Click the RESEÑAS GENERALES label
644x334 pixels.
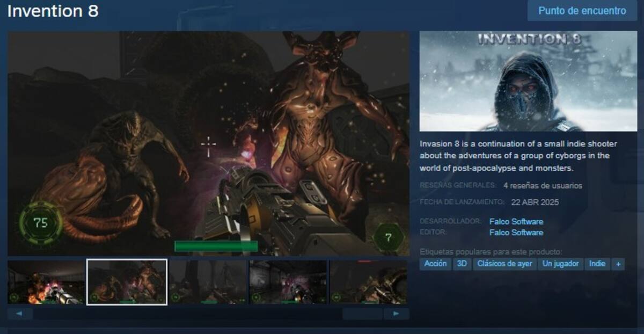click(x=458, y=185)
